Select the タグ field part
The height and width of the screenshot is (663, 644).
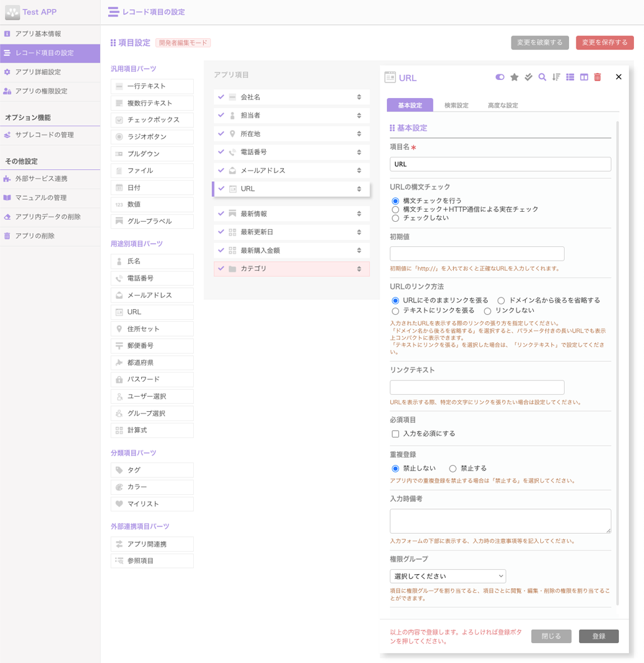tap(152, 470)
